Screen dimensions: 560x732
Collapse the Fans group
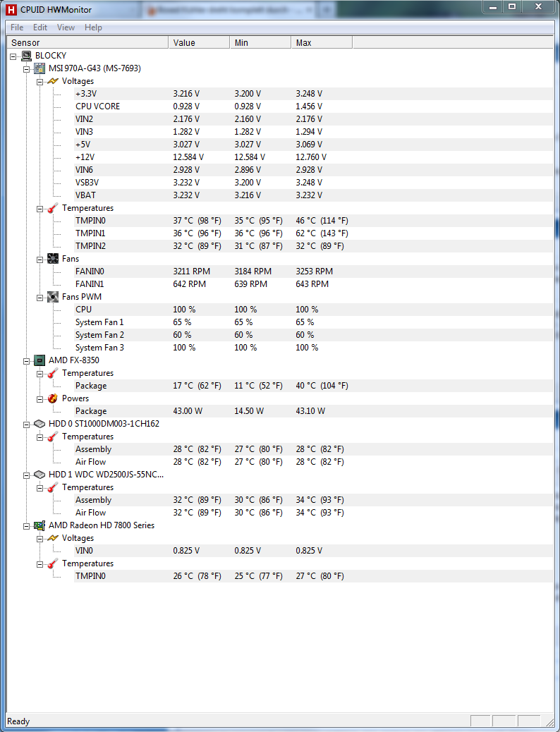coord(39,259)
